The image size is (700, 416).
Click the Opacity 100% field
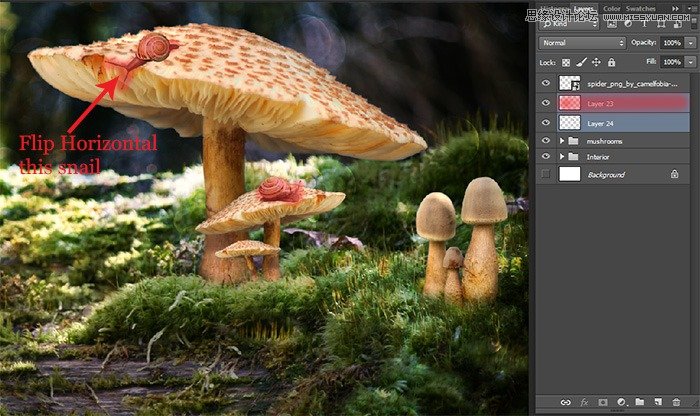672,43
